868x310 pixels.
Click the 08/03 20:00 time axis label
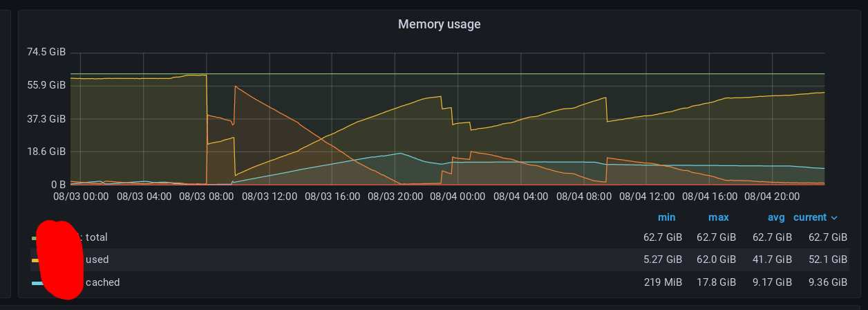pyautogui.click(x=395, y=197)
